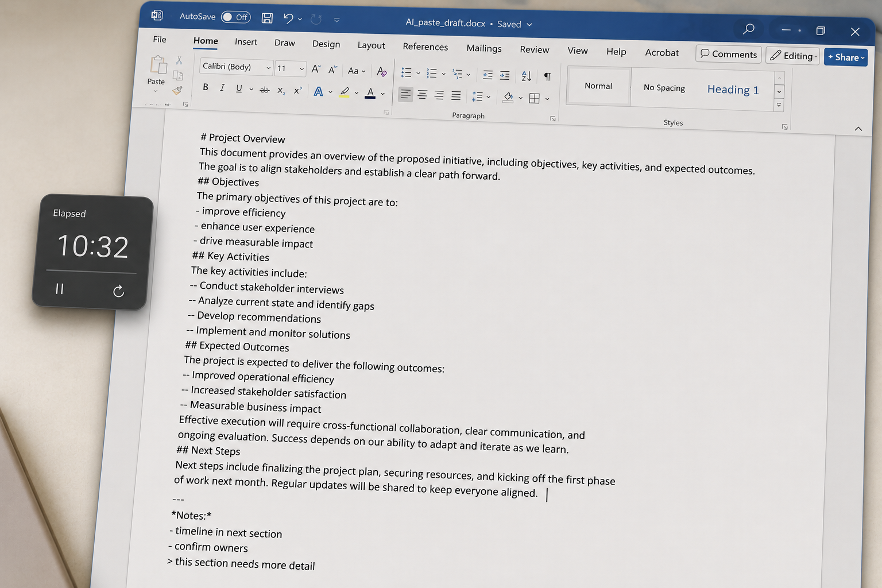This screenshot has width=882, height=588.
Task: Pause the Elapsed timer
Action: click(x=59, y=288)
